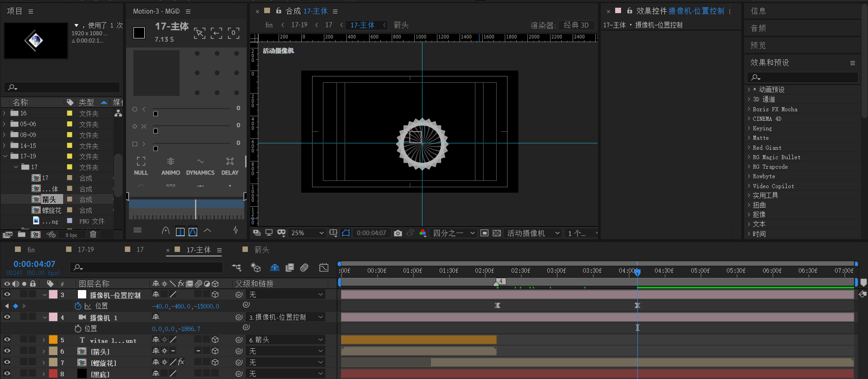Toggle the position stopwatch for layer 3
The height and width of the screenshot is (379, 868).
78,306
